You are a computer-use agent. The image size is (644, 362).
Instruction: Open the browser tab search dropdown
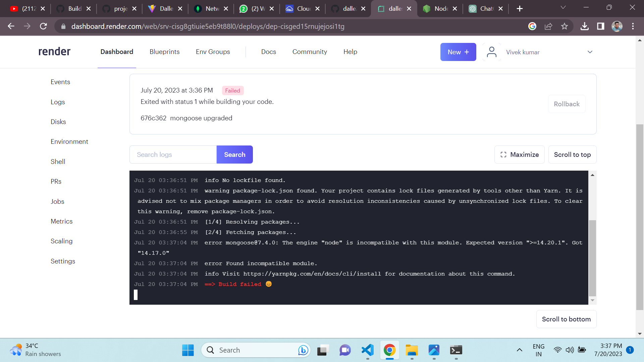coord(563,7)
